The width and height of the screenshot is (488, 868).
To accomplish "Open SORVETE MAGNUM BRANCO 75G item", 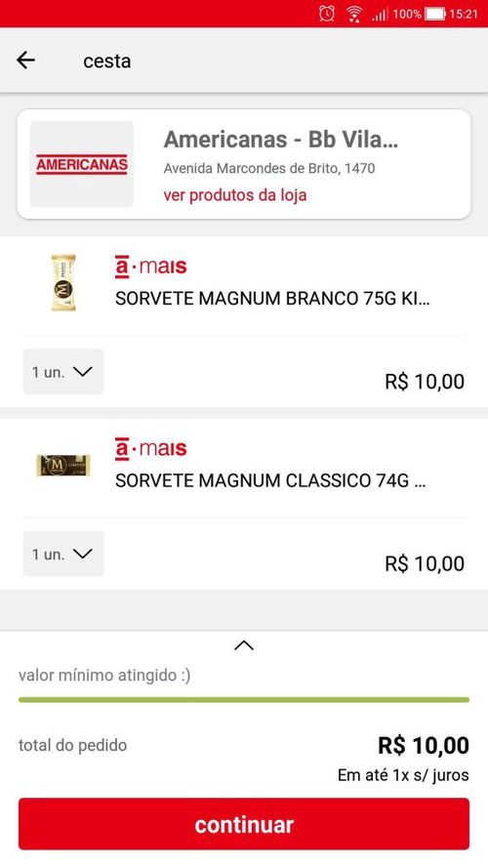I will 272,299.
